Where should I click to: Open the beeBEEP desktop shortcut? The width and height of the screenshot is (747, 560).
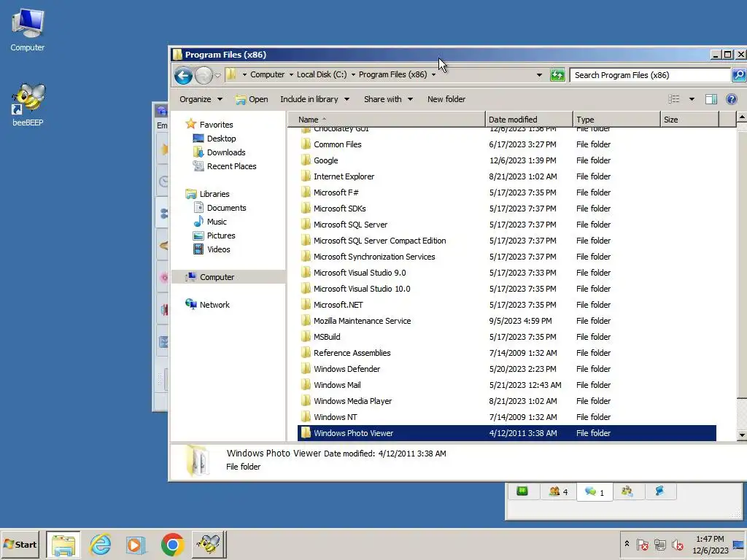point(28,105)
